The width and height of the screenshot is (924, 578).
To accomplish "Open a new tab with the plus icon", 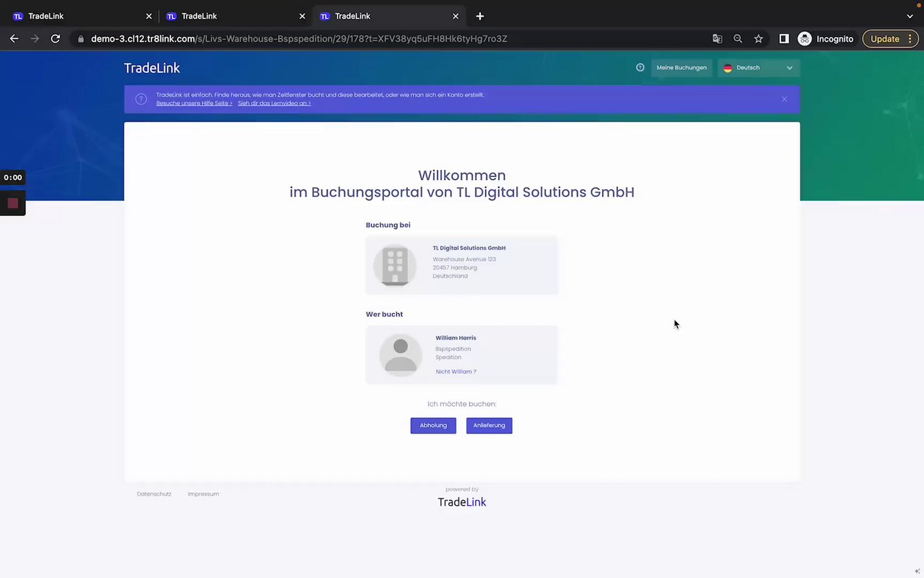I will click(x=480, y=16).
